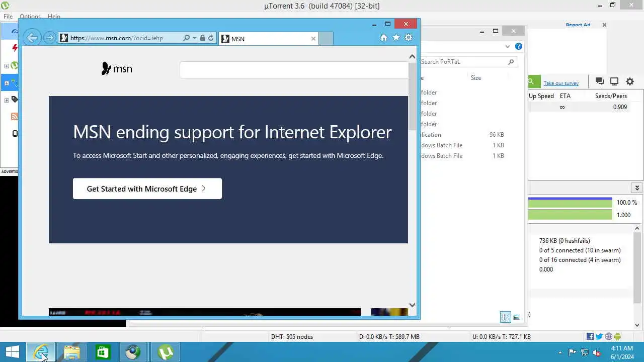Open the uTorrent remote monitor icon
The height and width of the screenshot is (362, 644).
614,81
